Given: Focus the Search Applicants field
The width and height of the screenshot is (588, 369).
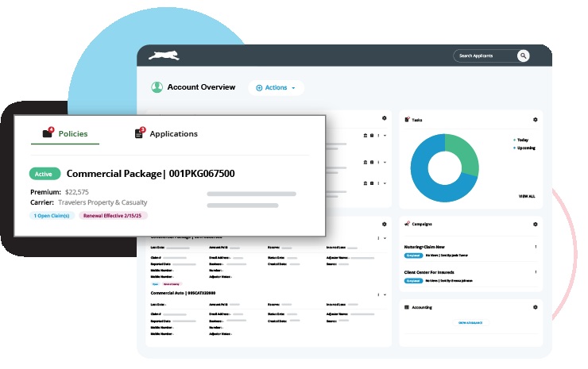Looking at the screenshot, I should click(486, 56).
